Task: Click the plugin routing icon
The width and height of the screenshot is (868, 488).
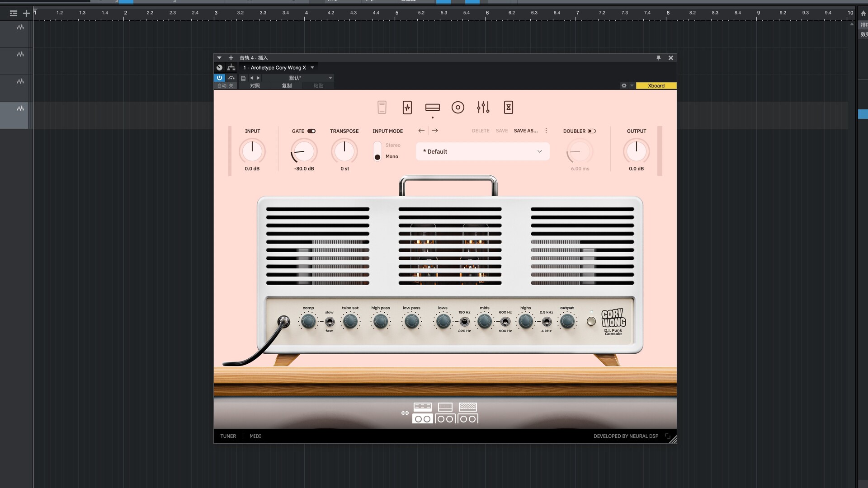Action: coord(231,68)
